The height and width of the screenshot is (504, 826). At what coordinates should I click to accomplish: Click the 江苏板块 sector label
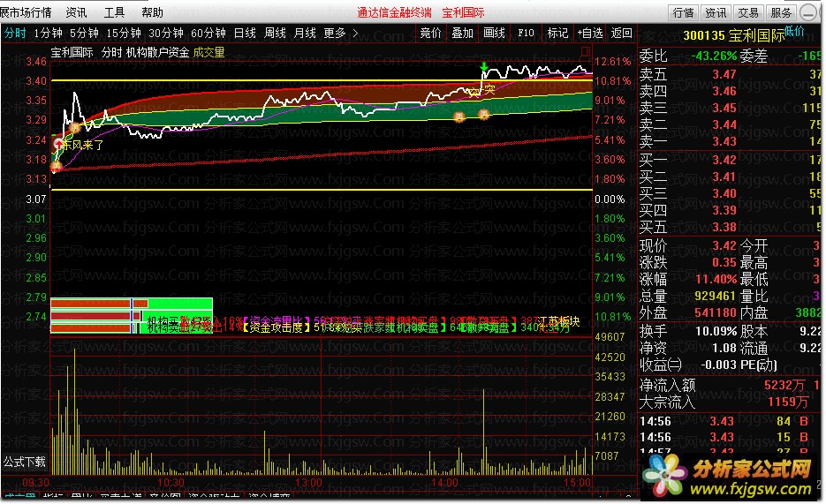pos(558,321)
